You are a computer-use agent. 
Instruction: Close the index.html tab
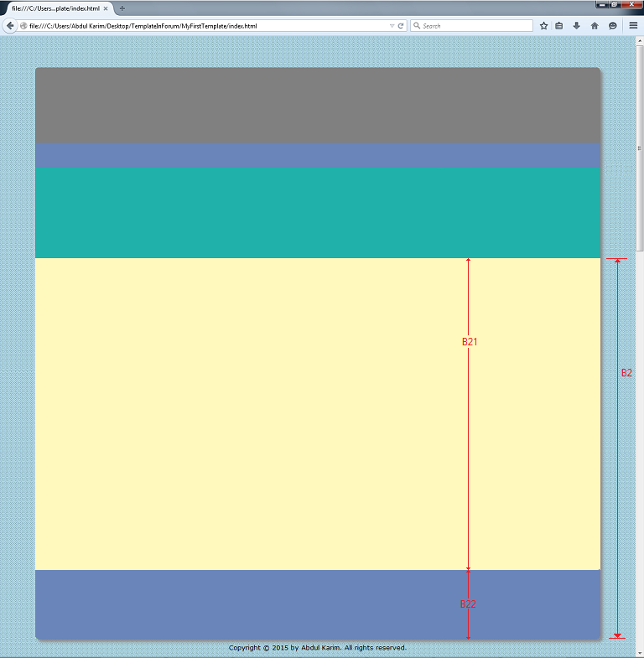(x=106, y=8)
